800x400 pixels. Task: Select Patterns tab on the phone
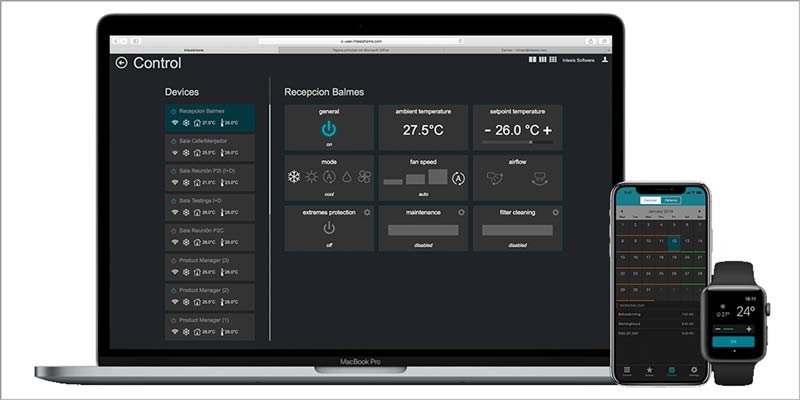coord(670,201)
